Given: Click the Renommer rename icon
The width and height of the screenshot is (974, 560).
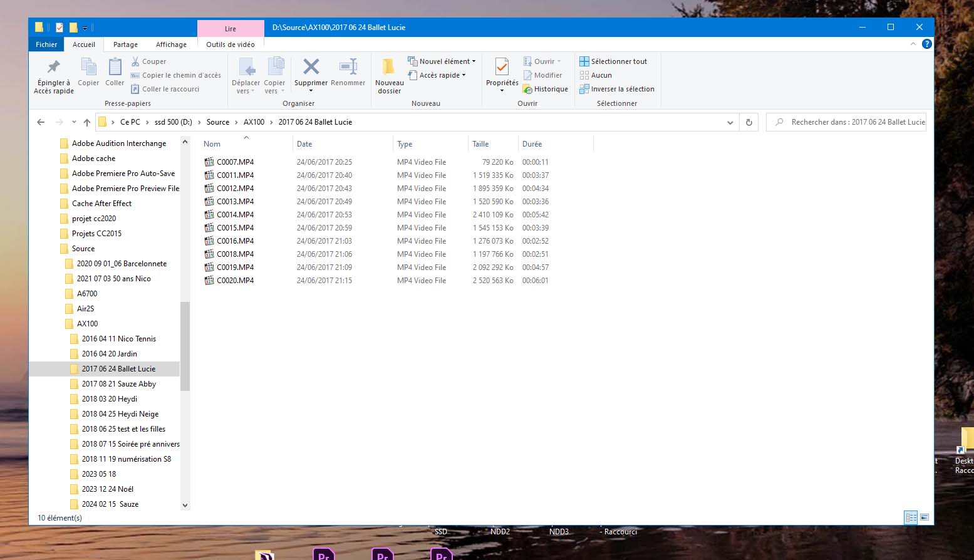Looking at the screenshot, I should tap(348, 68).
